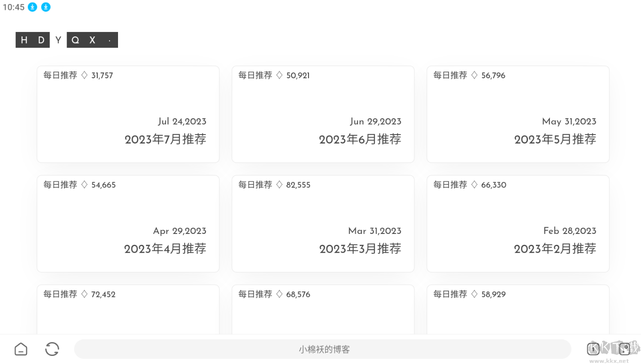Tap the first download notification icon
This screenshot has width=641, height=364.
coord(32,7)
